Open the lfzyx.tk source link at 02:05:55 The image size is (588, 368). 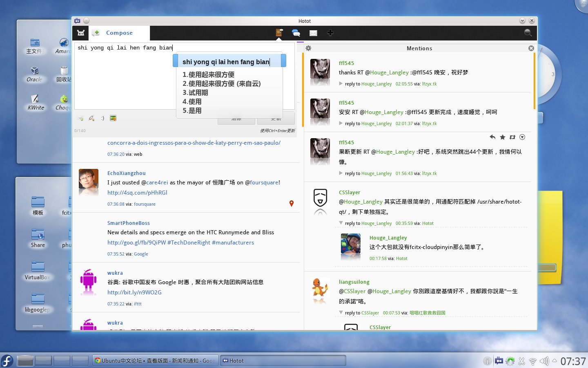pyautogui.click(x=429, y=84)
